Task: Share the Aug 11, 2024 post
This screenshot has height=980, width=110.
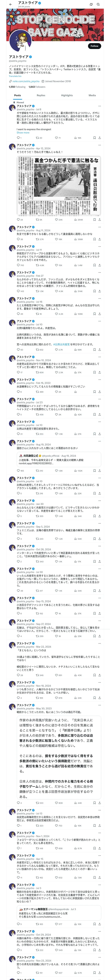Action: [99, 239]
